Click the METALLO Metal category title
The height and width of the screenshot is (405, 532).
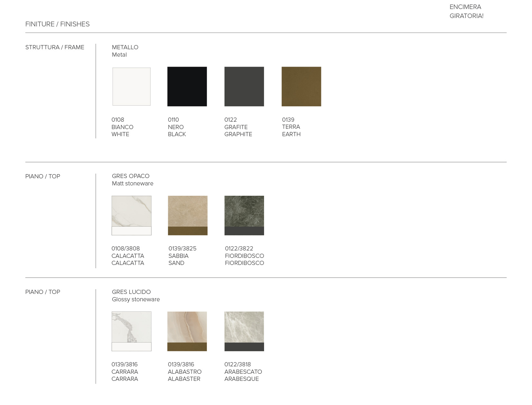pos(125,51)
